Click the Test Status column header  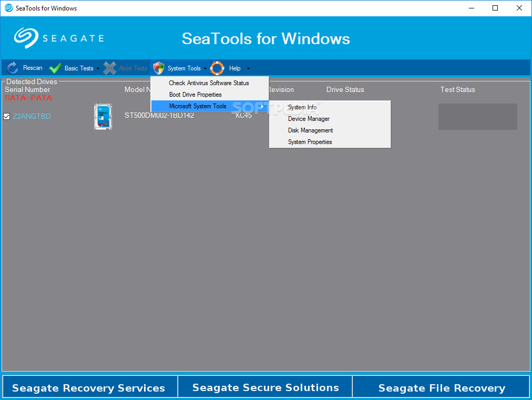point(457,89)
